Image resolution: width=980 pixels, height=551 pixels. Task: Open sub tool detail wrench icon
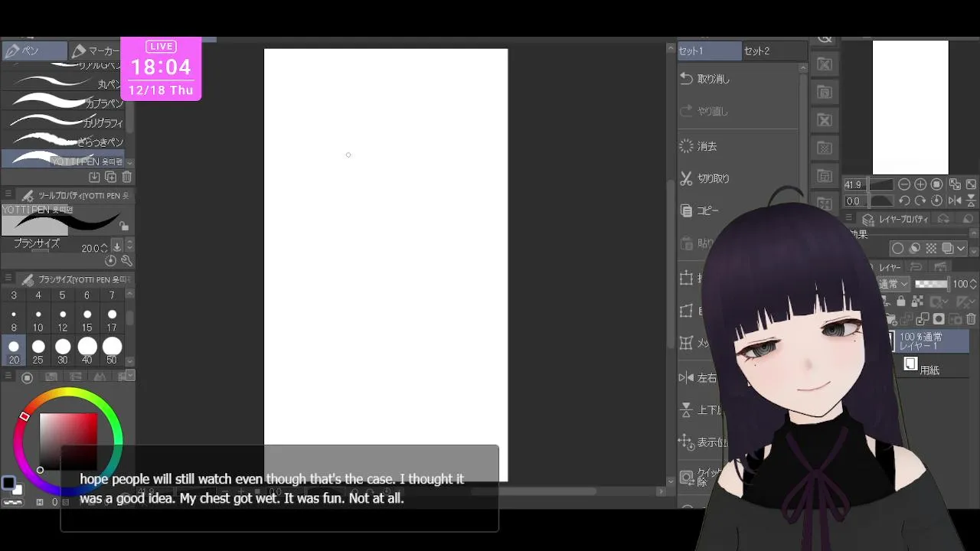[126, 261]
